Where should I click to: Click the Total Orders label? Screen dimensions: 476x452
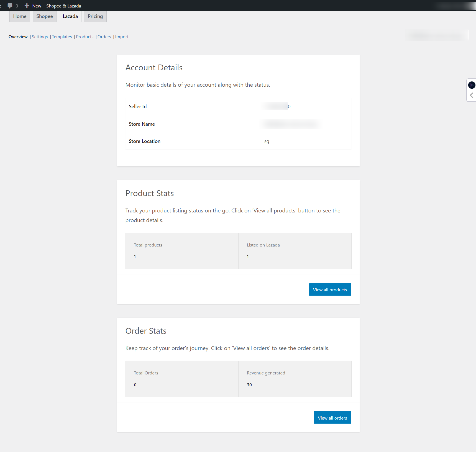point(146,373)
